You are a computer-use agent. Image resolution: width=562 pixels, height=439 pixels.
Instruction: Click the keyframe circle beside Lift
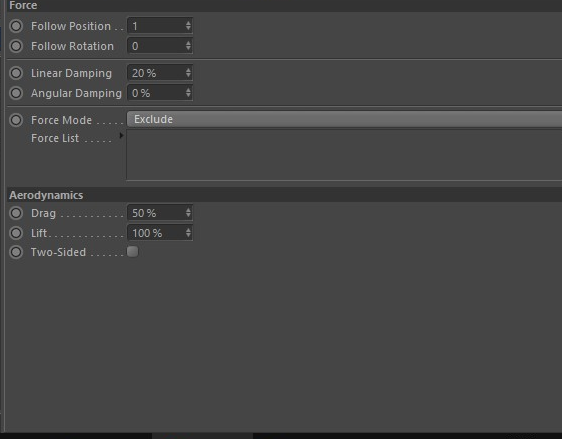click(x=16, y=233)
